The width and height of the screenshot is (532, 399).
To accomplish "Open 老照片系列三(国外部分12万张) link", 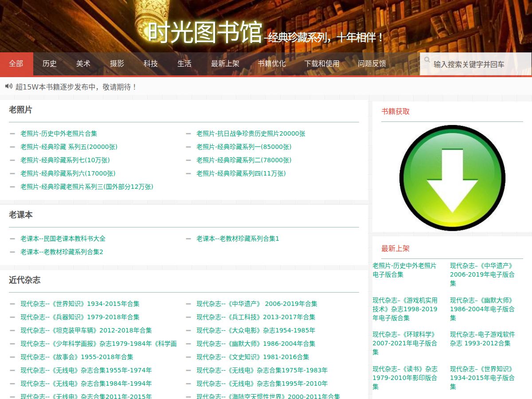I will (87, 187).
